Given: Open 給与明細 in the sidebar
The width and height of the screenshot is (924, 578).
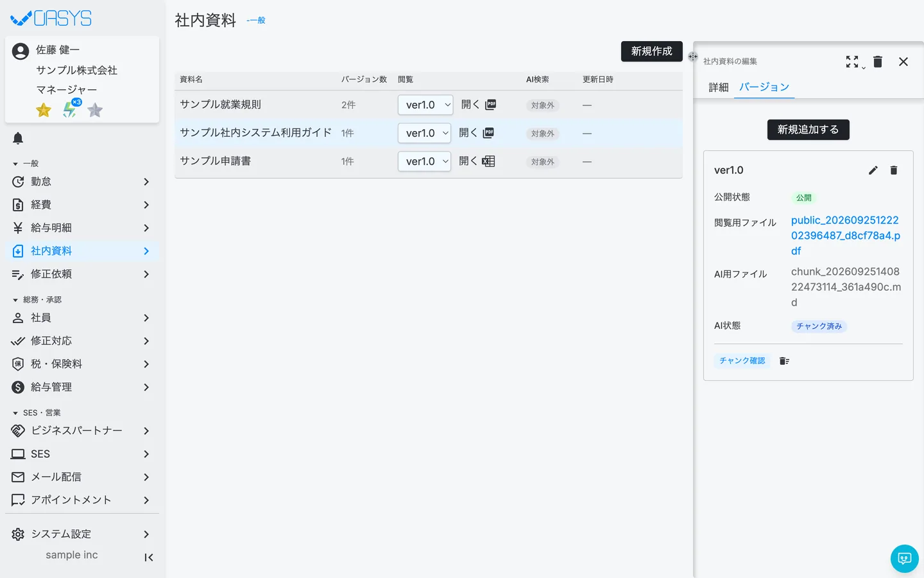Looking at the screenshot, I should 82,228.
